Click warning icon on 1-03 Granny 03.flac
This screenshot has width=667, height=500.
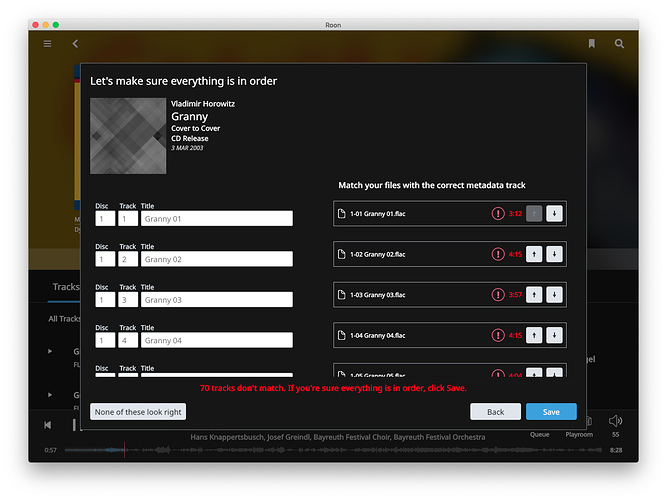498,294
